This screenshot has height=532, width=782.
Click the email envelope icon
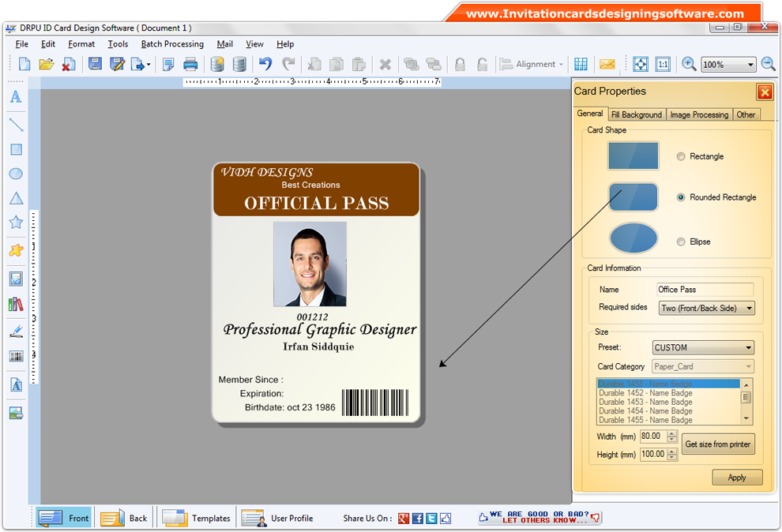607,64
